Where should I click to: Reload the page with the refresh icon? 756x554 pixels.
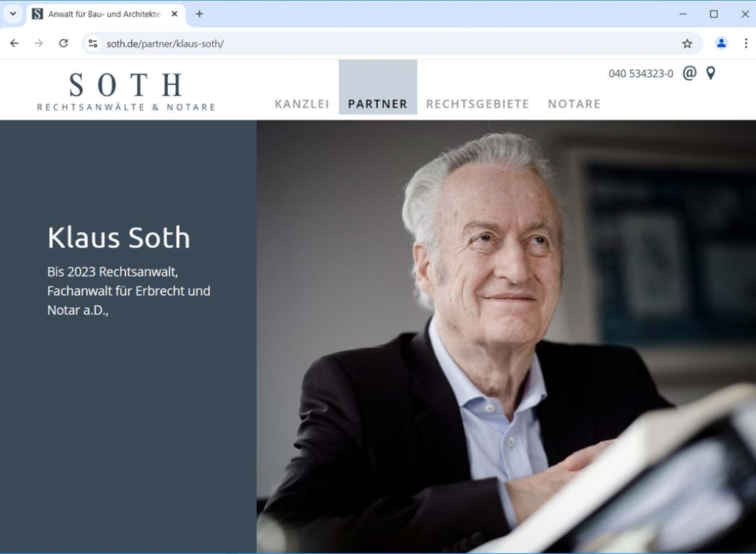point(63,43)
